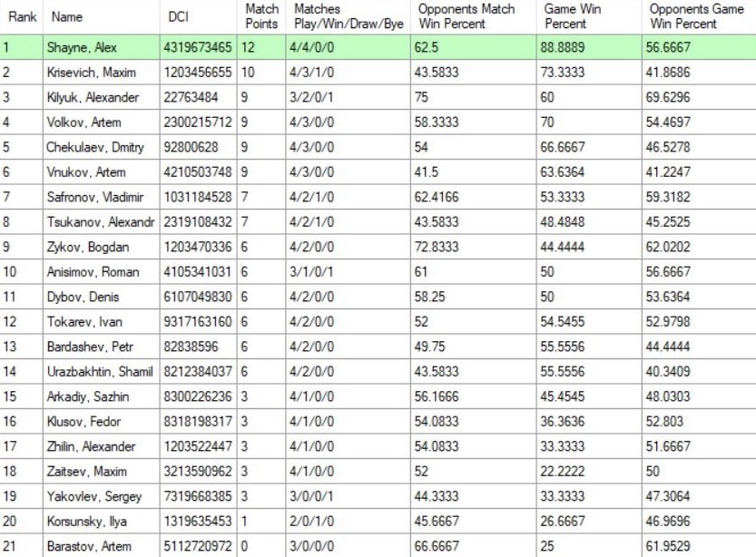
Task: Select the Volkov, Artem row
Action: click(83, 122)
